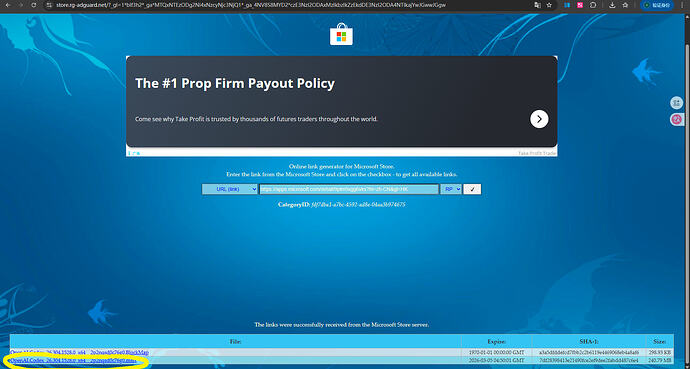Click "links were successfully received" message
This screenshot has height=369, width=690.
341,325
